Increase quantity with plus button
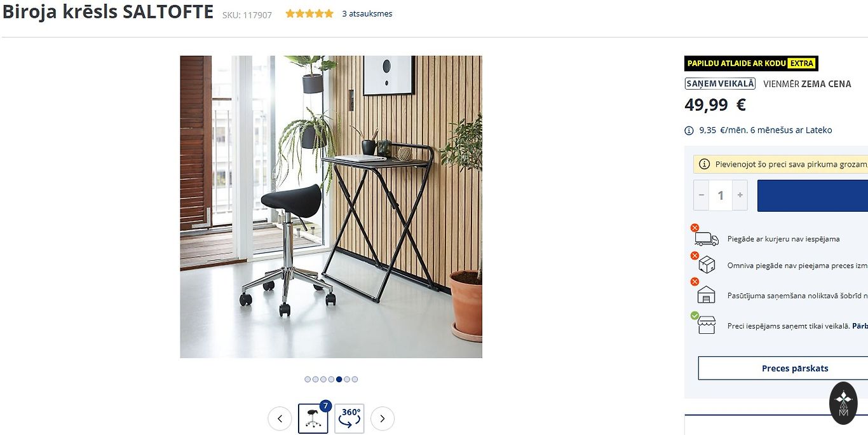868x435 pixels. coord(740,195)
